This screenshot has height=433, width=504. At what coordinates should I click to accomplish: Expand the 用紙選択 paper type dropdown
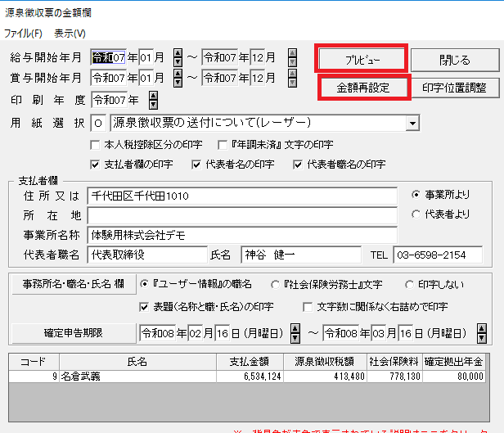tap(411, 123)
